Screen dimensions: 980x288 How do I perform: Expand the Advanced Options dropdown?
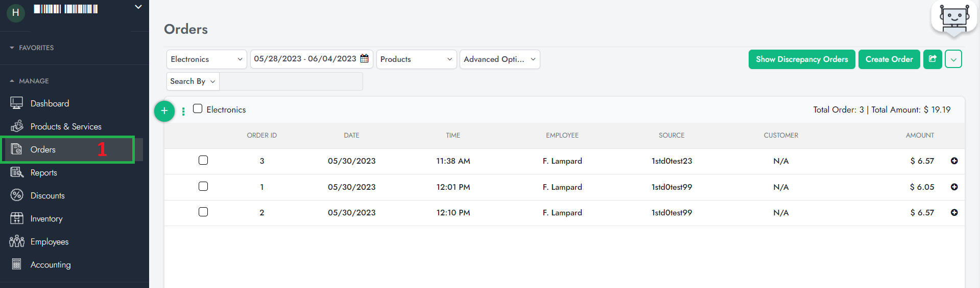(x=499, y=59)
